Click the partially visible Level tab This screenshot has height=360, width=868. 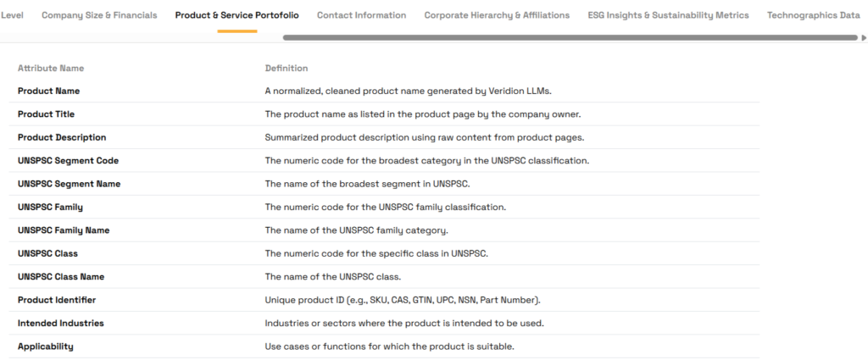tap(12, 15)
